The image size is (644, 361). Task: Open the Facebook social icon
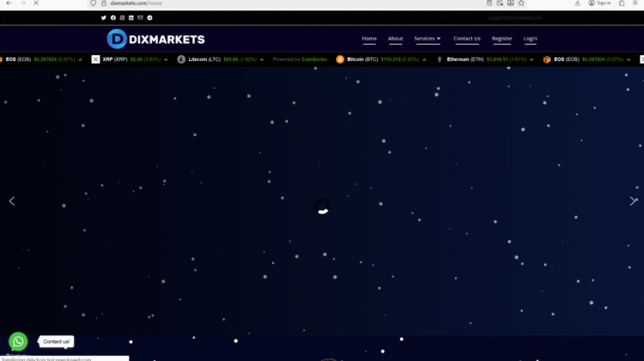pyautogui.click(x=113, y=17)
